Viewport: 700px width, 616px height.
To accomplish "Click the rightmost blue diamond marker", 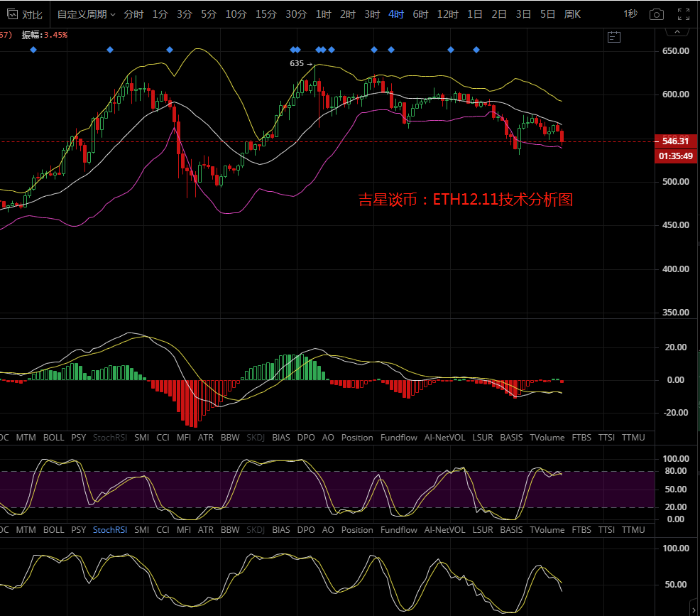I will point(476,49).
